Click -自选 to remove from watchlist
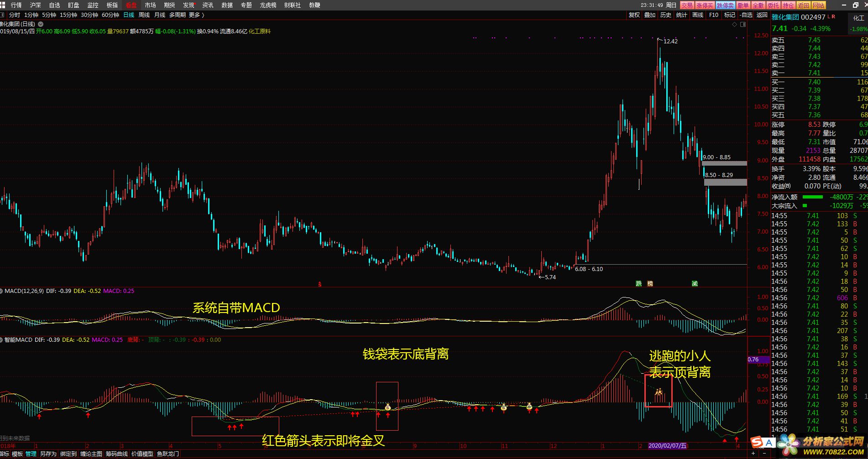The image size is (868, 459). pyautogui.click(x=746, y=15)
